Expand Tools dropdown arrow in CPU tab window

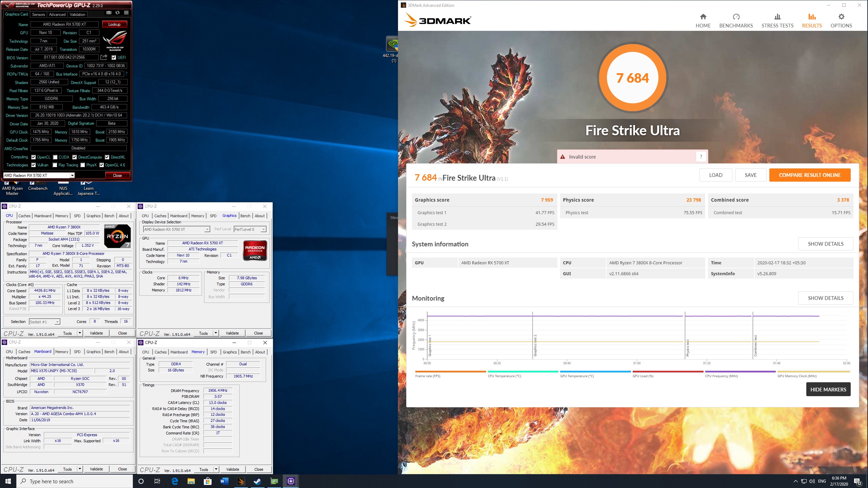click(x=80, y=333)
